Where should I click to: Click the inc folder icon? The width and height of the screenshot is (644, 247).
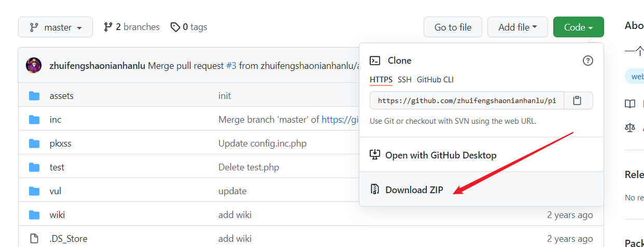click(x=34, y=120)
